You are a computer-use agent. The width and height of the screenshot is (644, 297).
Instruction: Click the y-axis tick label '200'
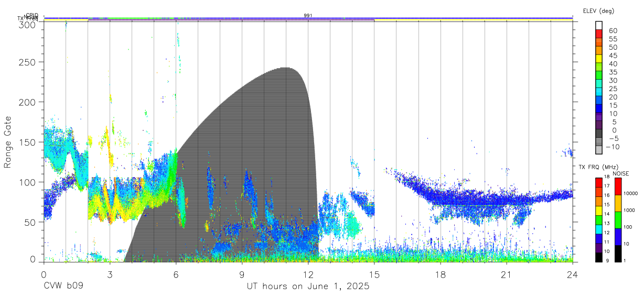28,102
